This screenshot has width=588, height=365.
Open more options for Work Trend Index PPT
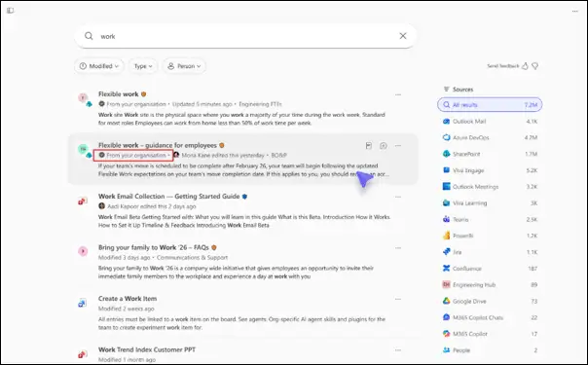(398, 350)
